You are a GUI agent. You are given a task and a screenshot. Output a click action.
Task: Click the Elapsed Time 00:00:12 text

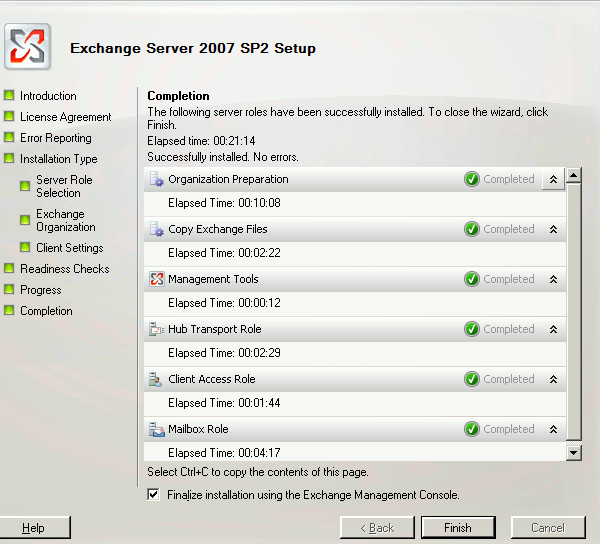[224, 303]
